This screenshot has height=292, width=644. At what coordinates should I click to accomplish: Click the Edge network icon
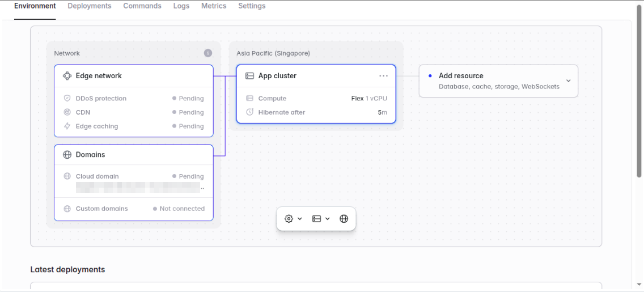tap(67, 76)
